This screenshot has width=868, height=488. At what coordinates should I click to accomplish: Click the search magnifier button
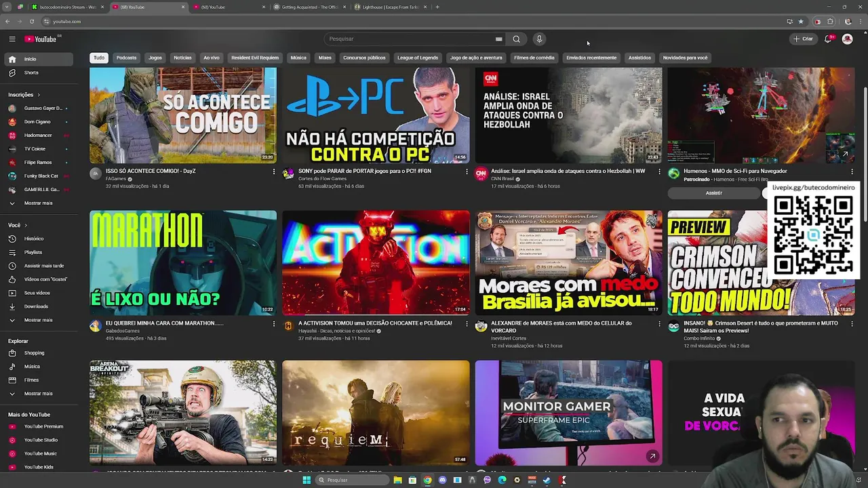tap(516, 39)
